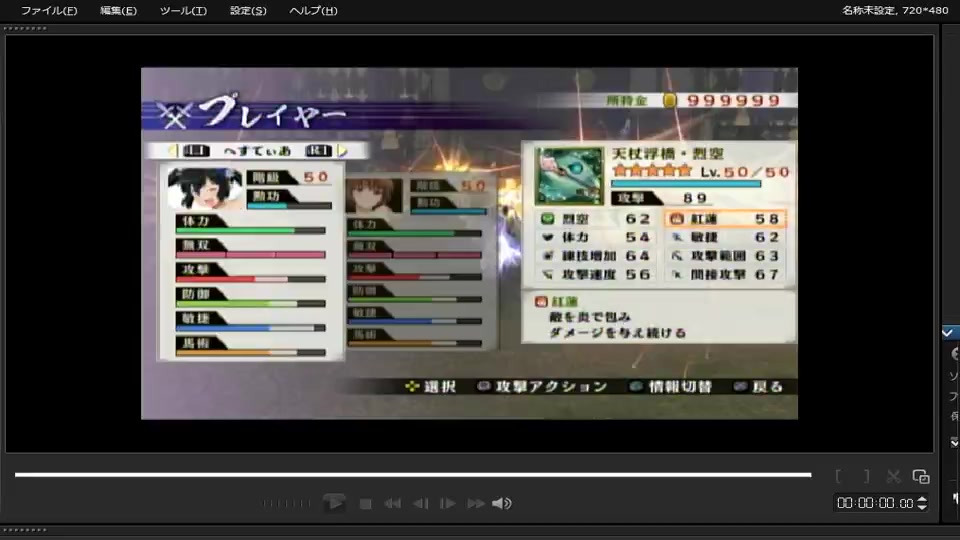Click the speaker volume icon
960x540 pixels.
click(x=501, y=503)
